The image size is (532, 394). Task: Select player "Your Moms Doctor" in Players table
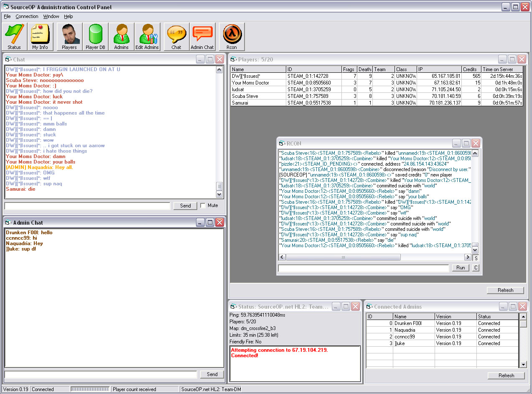[x=377, y=83]
